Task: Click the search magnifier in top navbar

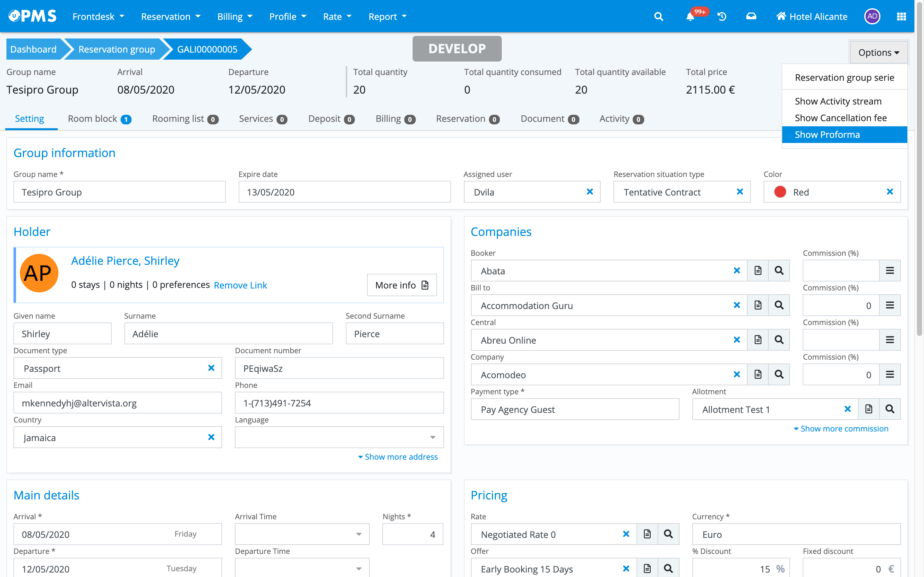Action: tap(659, 16)
